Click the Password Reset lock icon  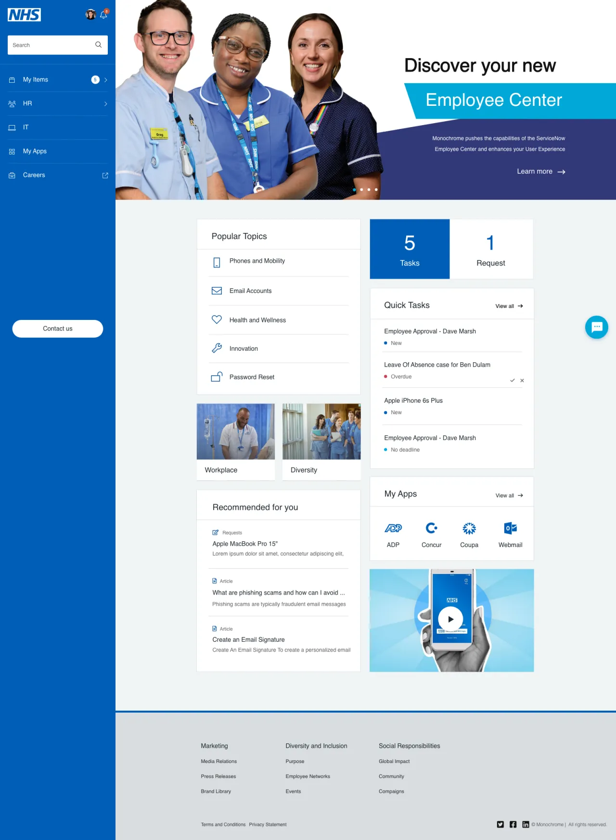tap(217, 377)
